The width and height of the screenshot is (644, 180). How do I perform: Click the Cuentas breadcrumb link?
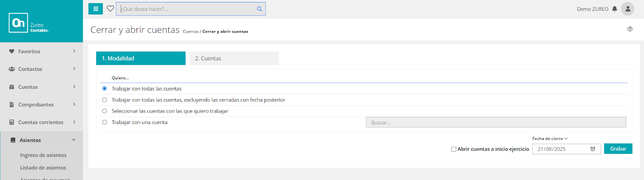(190, 31)
